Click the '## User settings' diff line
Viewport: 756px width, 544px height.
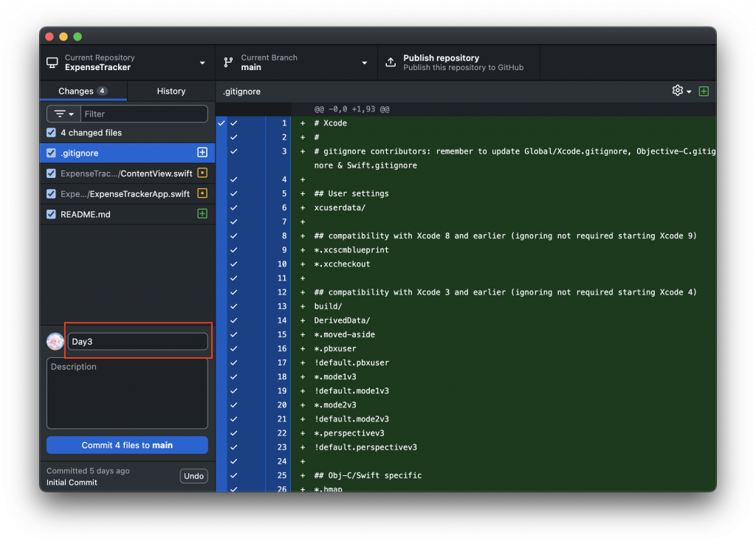tap(351, 193)
